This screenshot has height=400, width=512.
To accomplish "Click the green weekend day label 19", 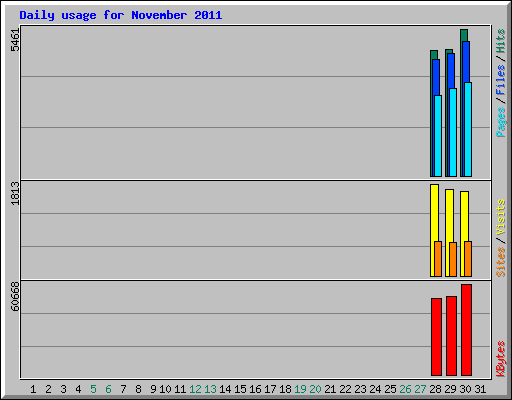I will (300, 389).
